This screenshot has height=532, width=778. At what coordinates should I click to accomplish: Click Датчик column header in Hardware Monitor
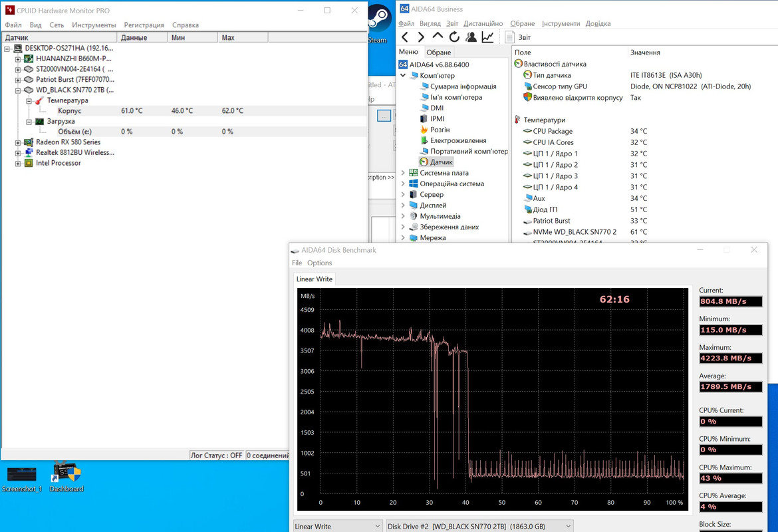(60, 37)
